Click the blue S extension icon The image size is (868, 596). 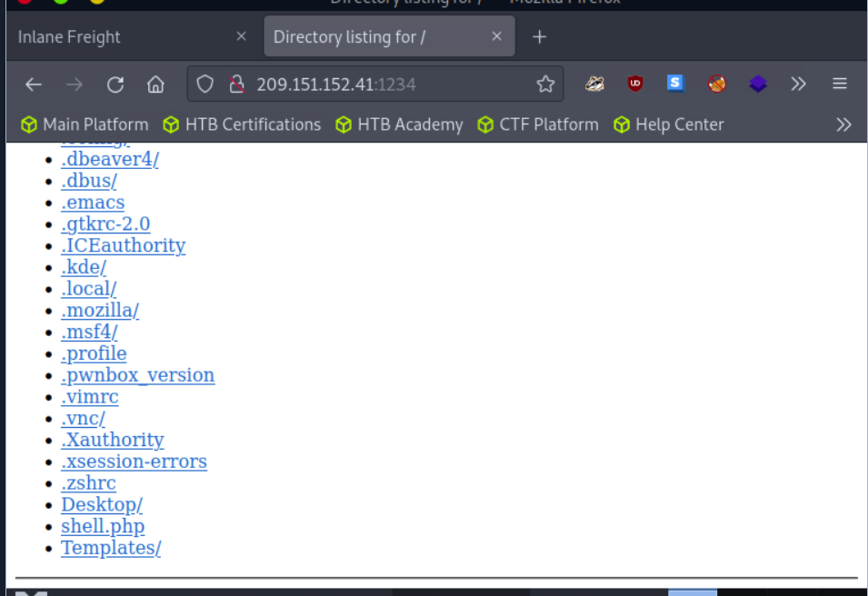pyautogui.click(x=675, y=84)
